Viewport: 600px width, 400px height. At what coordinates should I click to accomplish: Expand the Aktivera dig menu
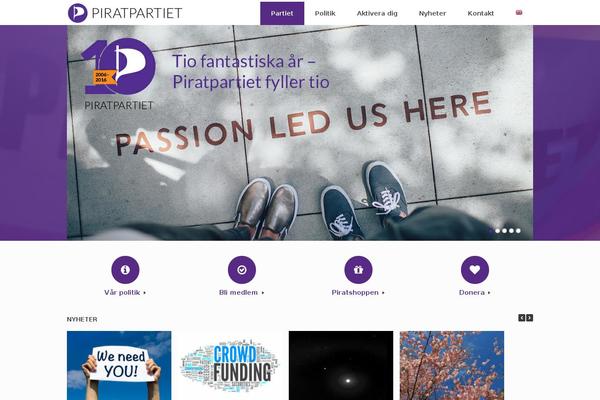point(377,13)
